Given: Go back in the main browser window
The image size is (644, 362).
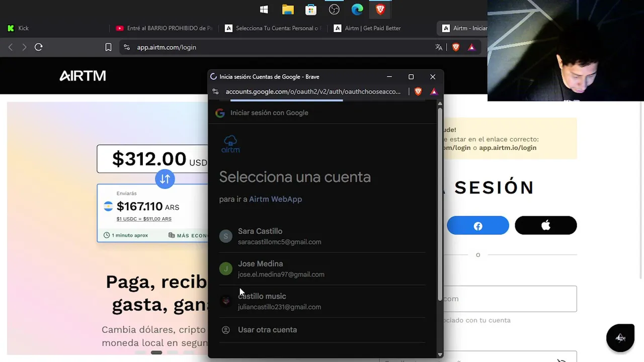Looking at the screenshot, I should [11, 47].
